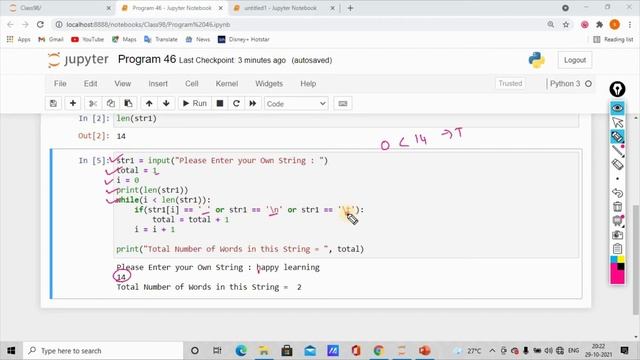640x360 pixels.
Task: Click the pen nib annotation tool button
Action: pos(617,89)
